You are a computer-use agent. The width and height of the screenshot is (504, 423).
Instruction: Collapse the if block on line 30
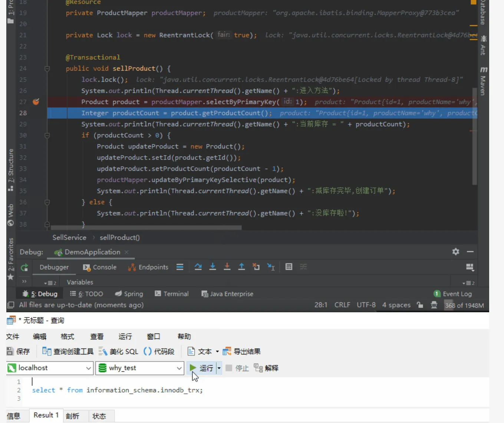pos(47,135)
